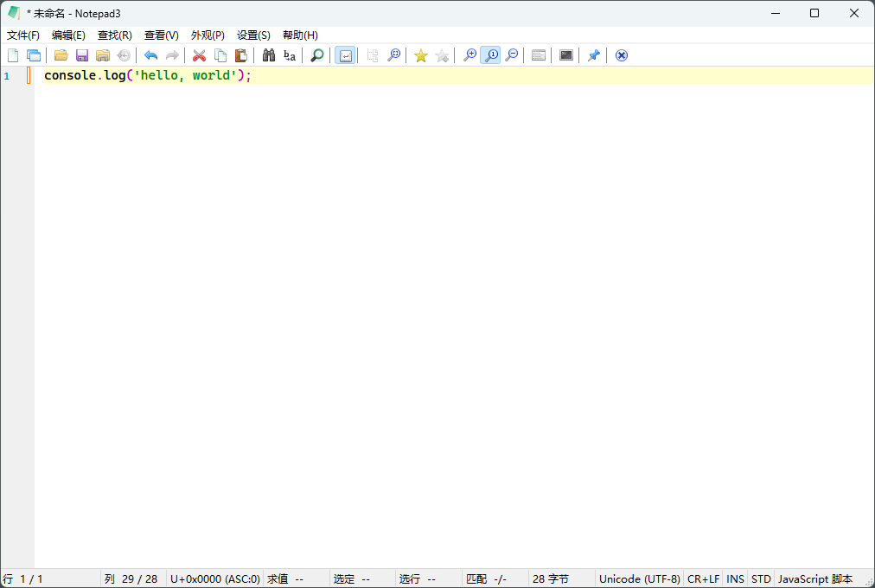This screenshot has width=875, height=588.
Task: Open Find with the binoculars icon
Action: click(268, 55)
